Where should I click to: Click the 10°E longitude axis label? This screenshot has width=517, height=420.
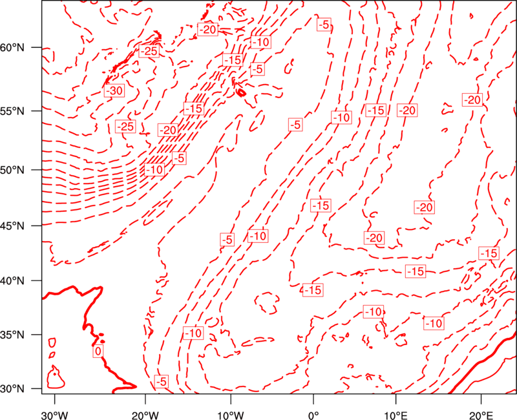pyautogui.click(x=396, y=415)
